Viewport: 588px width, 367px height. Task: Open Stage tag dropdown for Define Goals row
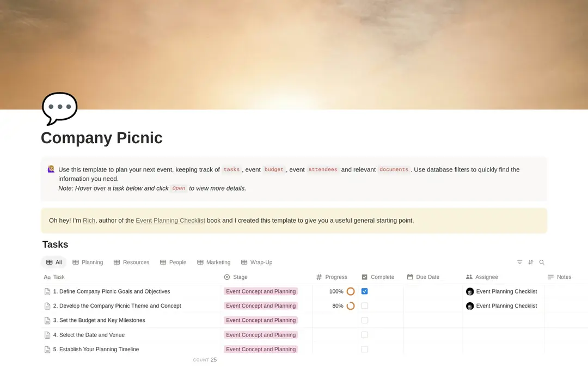click(x=261, y=291)
